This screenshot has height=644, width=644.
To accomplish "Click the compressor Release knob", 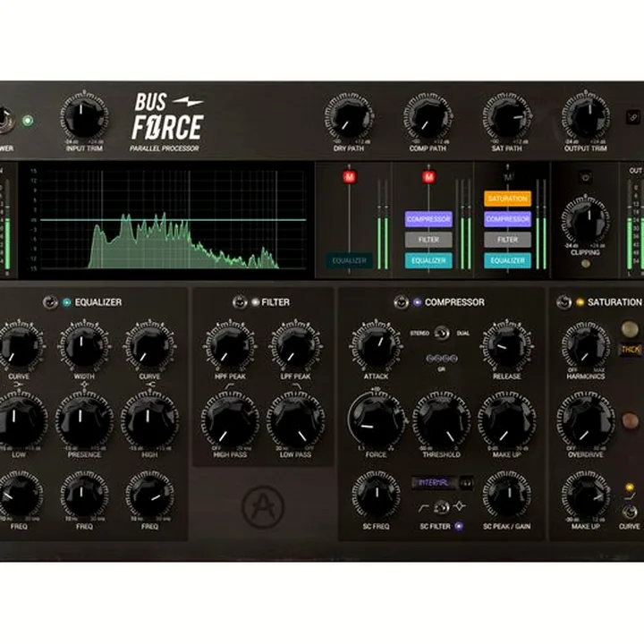I will pyautogui.click(x=507, y=346).
